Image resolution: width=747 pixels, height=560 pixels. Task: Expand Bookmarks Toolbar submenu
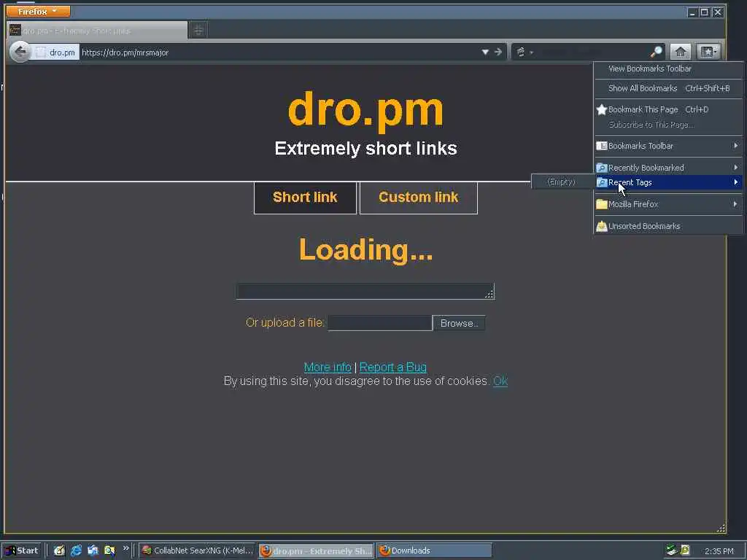[x=668, y=146]
